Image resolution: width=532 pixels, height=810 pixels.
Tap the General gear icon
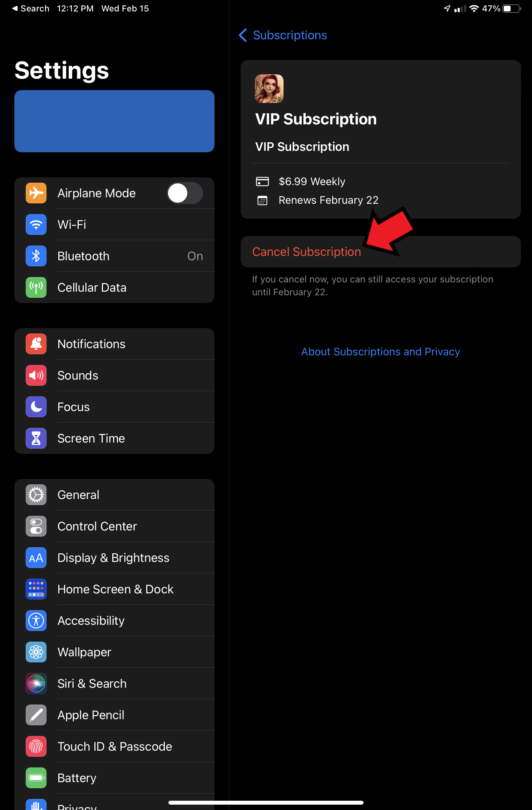coord(36,495)
